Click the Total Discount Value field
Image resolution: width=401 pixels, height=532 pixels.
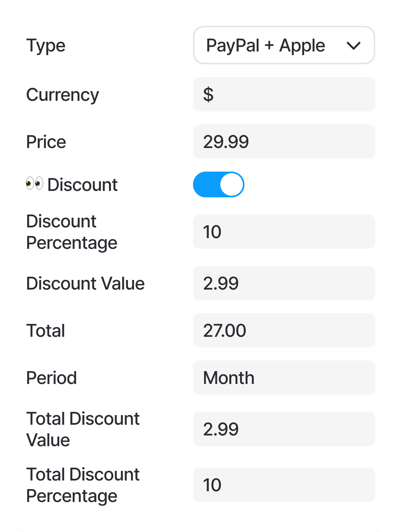pos(284,429)
